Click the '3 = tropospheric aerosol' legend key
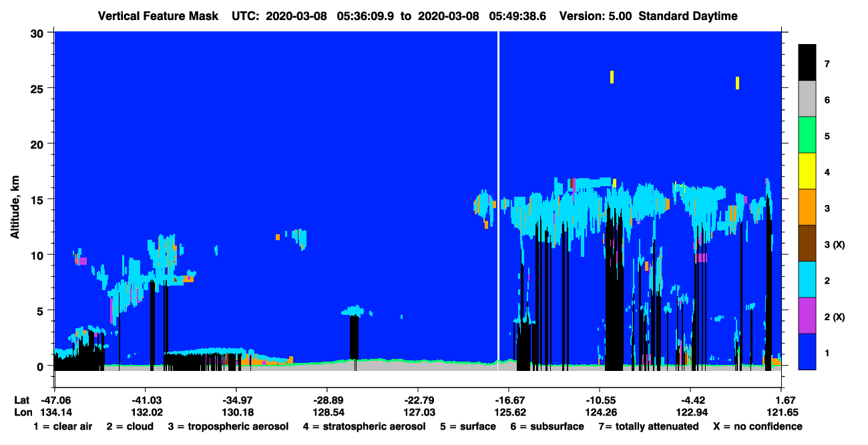The height and width of the screenshot is (445, 868). tap(228, 426)
